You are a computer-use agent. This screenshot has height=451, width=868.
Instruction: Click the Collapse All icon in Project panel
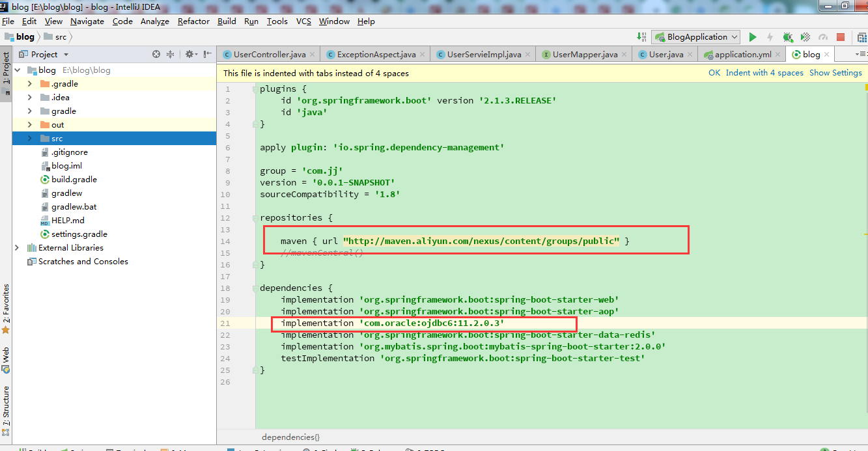point(171,54)
